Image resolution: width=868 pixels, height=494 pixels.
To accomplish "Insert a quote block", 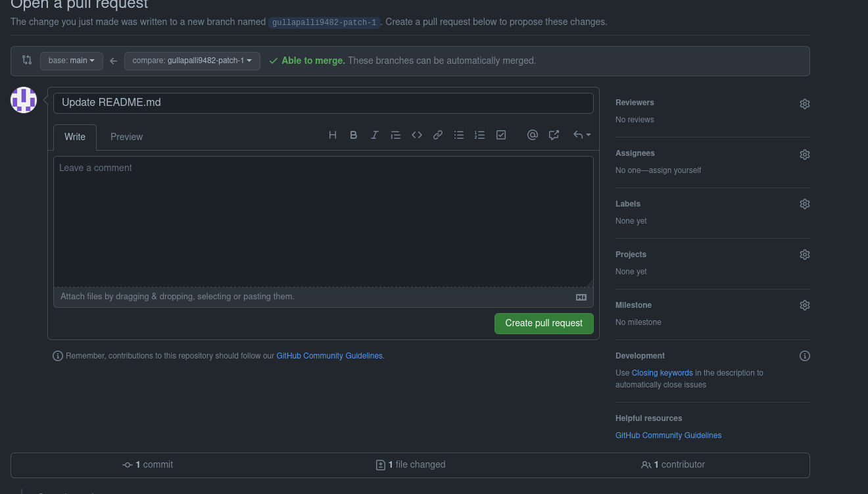I will click(396, 135).
